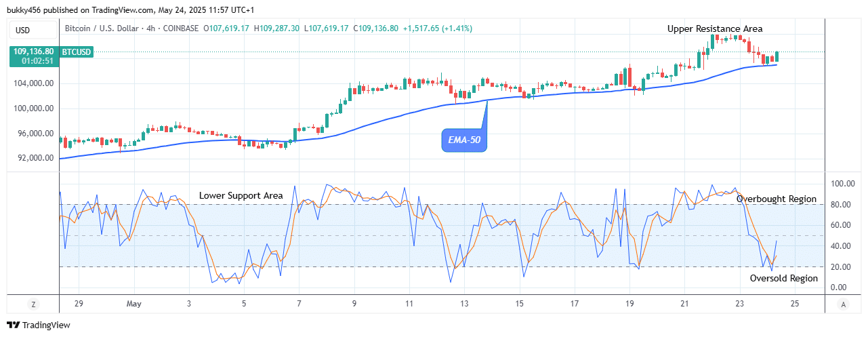
Task: Click the Lower Support Area text
Action: click(x=241, y=195)
